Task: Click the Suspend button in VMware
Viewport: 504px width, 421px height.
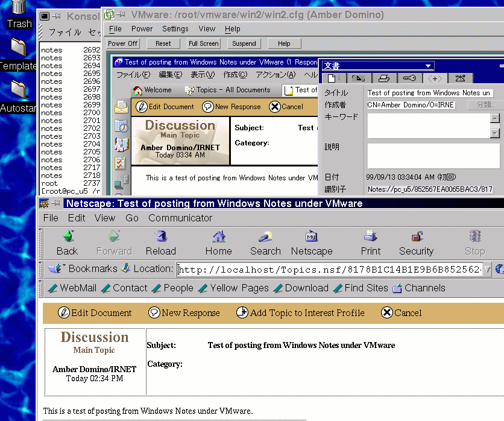Action: [244, 43]
